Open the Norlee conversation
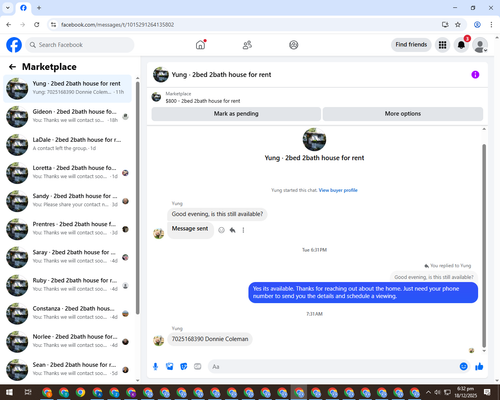 click(67, 342)
